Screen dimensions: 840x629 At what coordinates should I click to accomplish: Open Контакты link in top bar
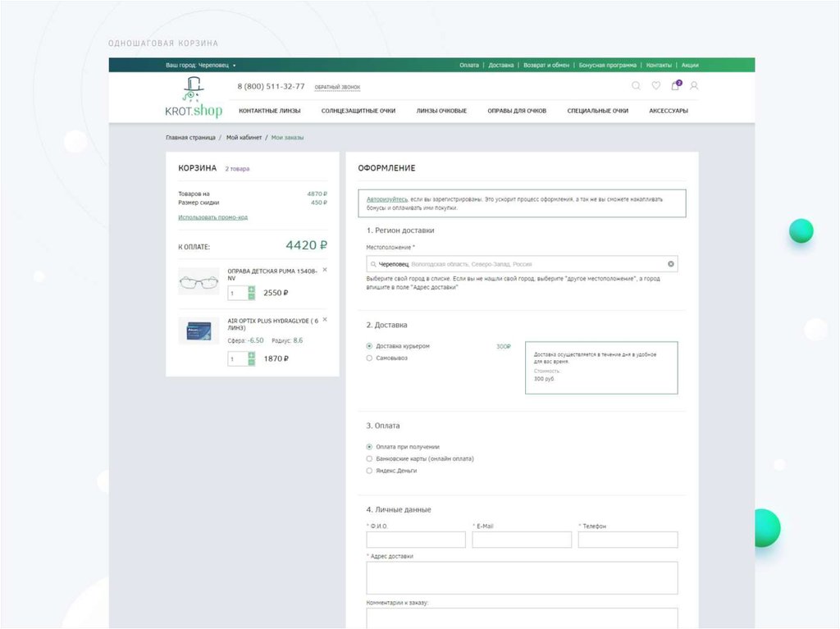coord(659,66)
